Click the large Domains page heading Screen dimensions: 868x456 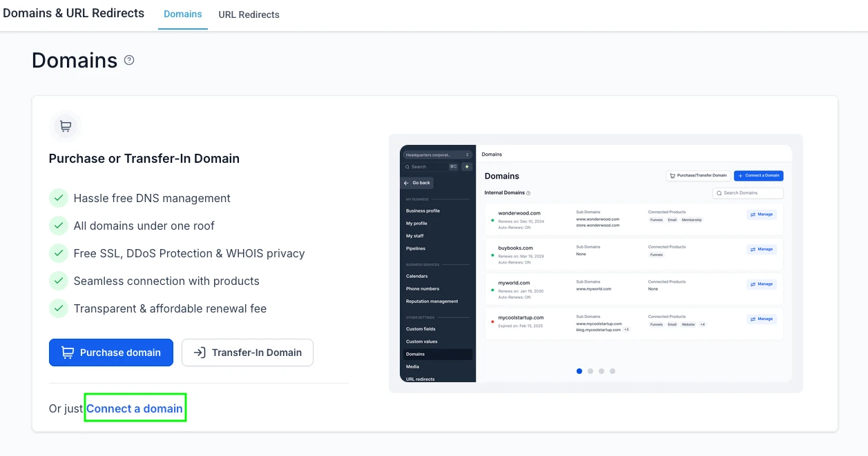(75, 60)
